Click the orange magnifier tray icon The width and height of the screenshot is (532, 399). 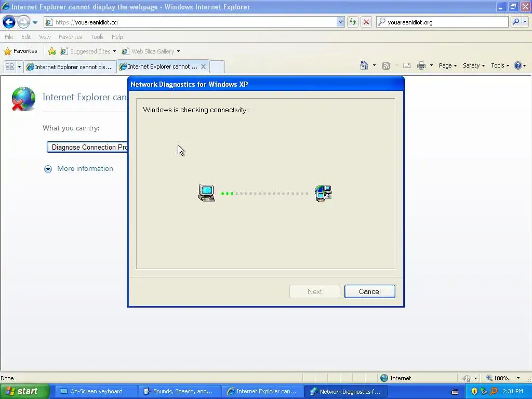coord(494,391)
